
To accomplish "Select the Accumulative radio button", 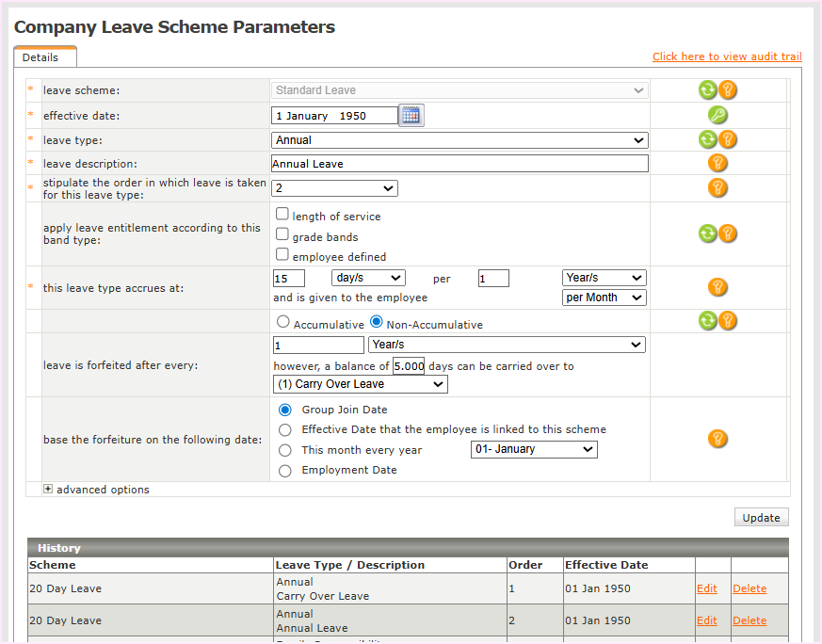I will pyautogui.click(x=283, y=322).
